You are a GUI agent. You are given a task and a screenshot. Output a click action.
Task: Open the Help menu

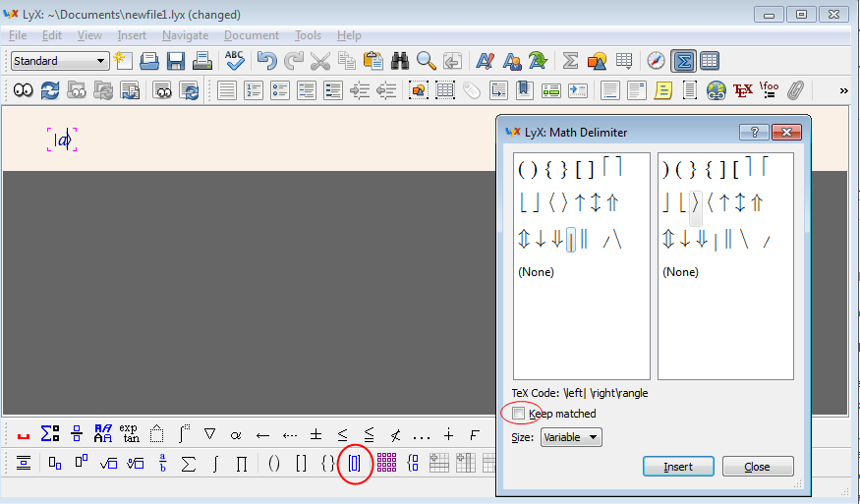pos(349,35)
